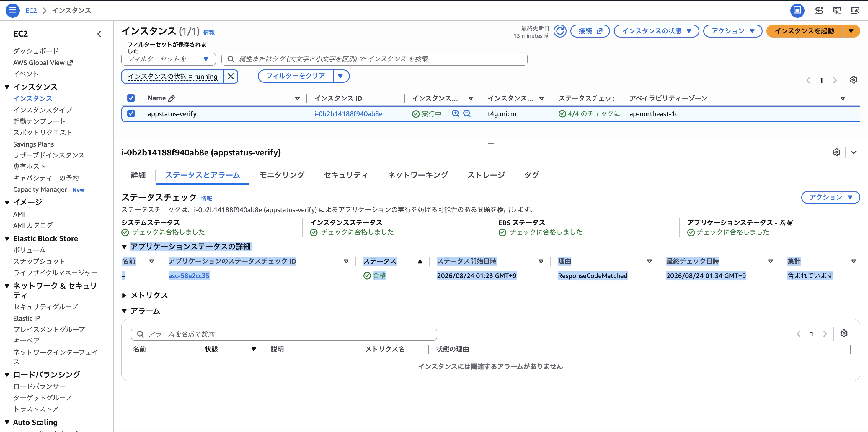Open alarms table preferences gear

[x=844, y=334]
